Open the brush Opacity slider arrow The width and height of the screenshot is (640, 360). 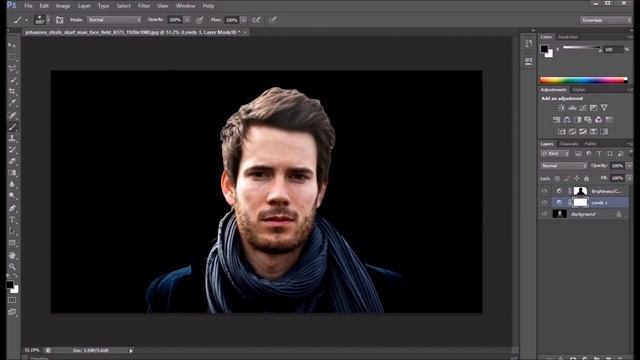pyautogui.click(x=187, y=20)
